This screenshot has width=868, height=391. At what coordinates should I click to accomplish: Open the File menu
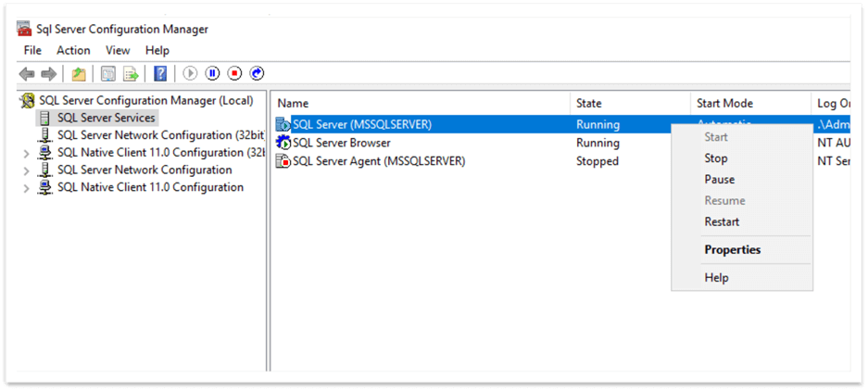point(32,50)
